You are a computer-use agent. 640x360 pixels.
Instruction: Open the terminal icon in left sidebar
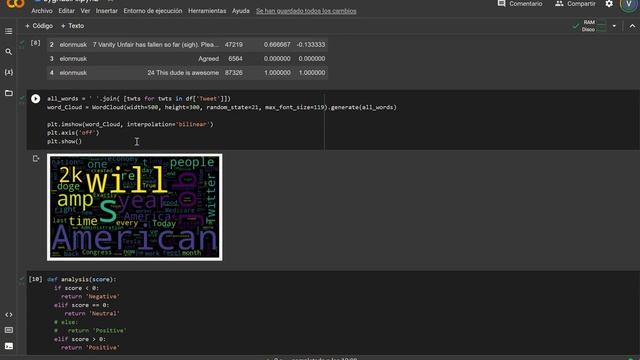pos(9,346)
